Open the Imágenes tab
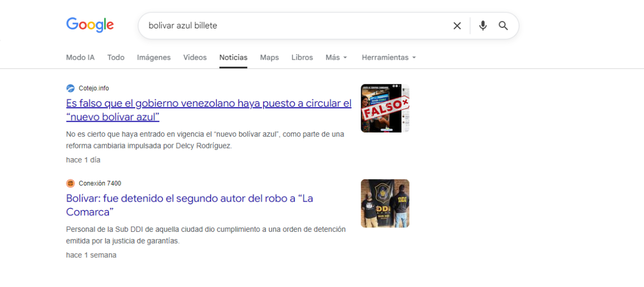 [154, 57]
